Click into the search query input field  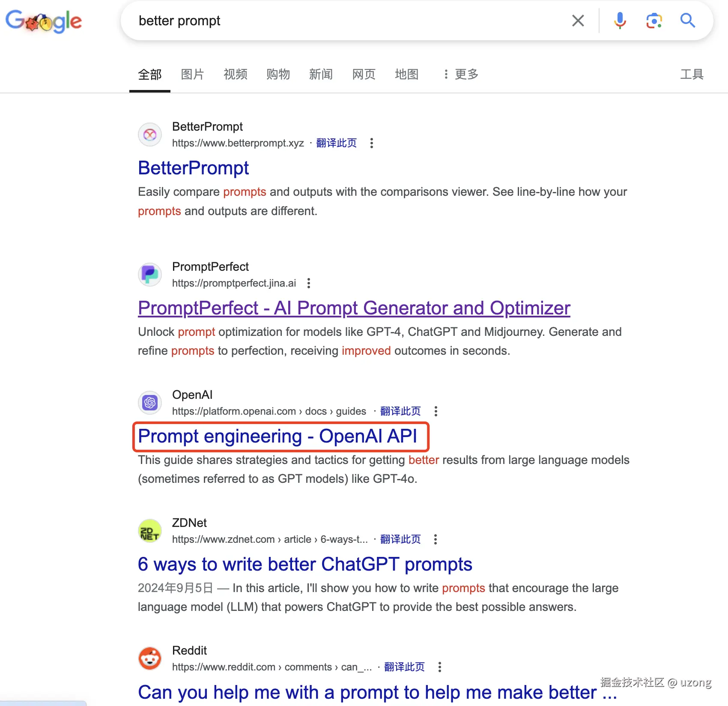click(x=343, y=21)
